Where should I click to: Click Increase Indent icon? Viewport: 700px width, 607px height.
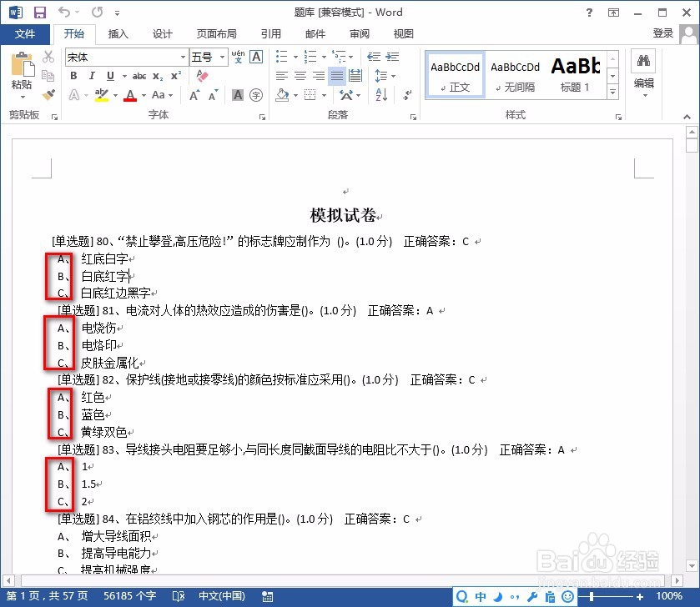tap(392, 57)
